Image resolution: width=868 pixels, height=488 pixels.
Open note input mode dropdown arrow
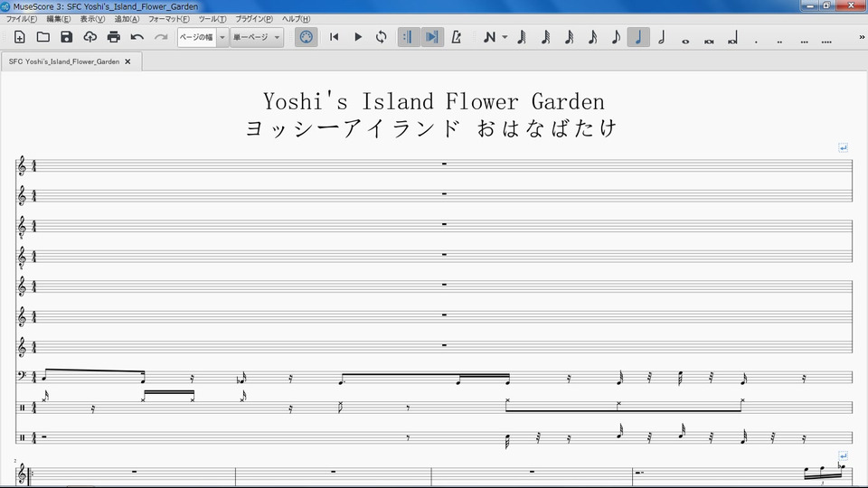pos(505,37)
